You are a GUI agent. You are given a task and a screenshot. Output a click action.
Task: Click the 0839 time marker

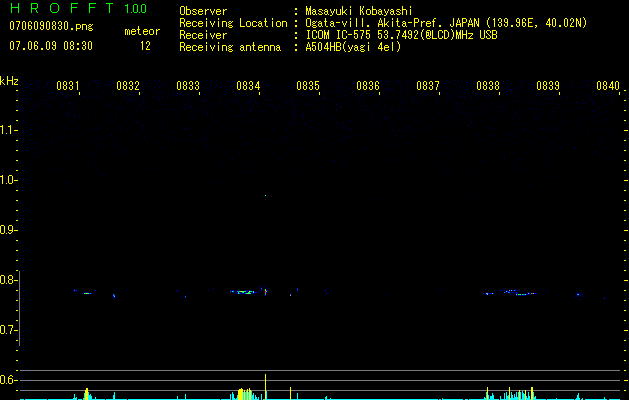548,86
